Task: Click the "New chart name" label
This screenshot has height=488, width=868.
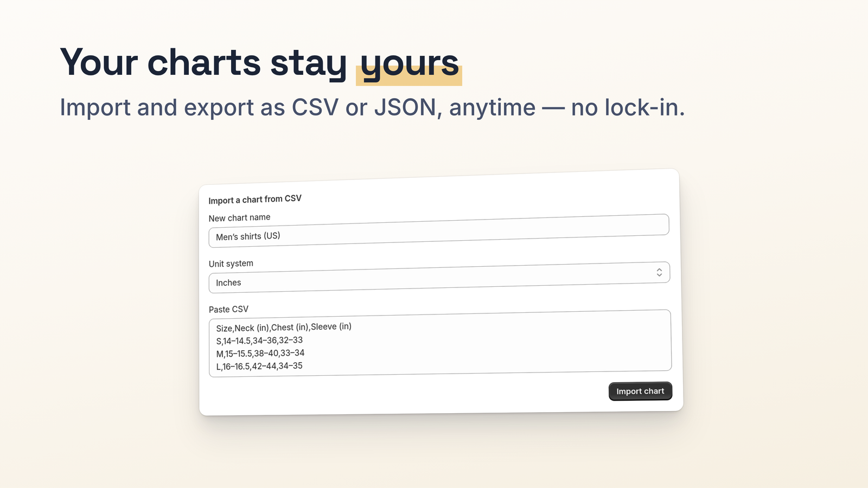Action: click(239, 217)
